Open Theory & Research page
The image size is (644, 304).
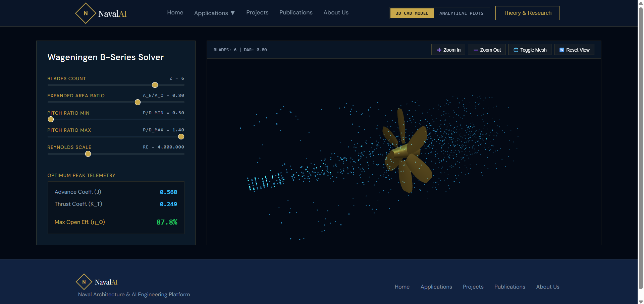point(527,13)
